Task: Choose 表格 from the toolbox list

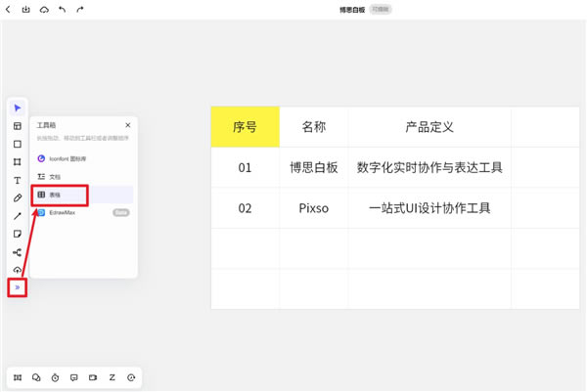Action: 61,195
